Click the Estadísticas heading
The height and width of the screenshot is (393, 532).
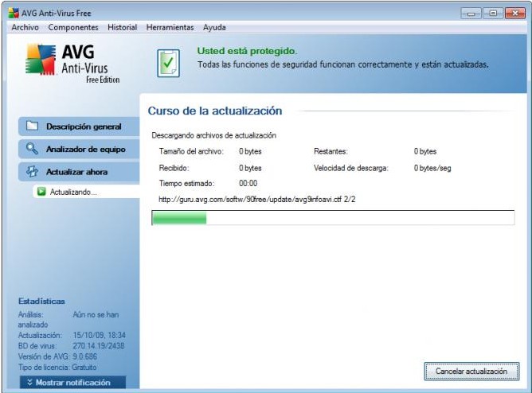coord(41,302)
